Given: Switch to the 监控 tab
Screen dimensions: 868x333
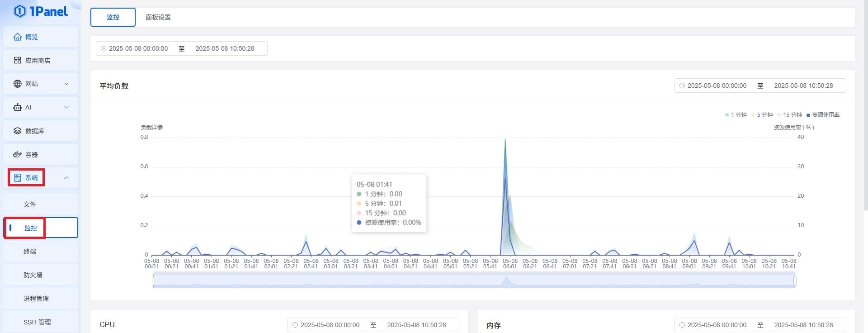Looking at the screenshot, I should (113, 17).
